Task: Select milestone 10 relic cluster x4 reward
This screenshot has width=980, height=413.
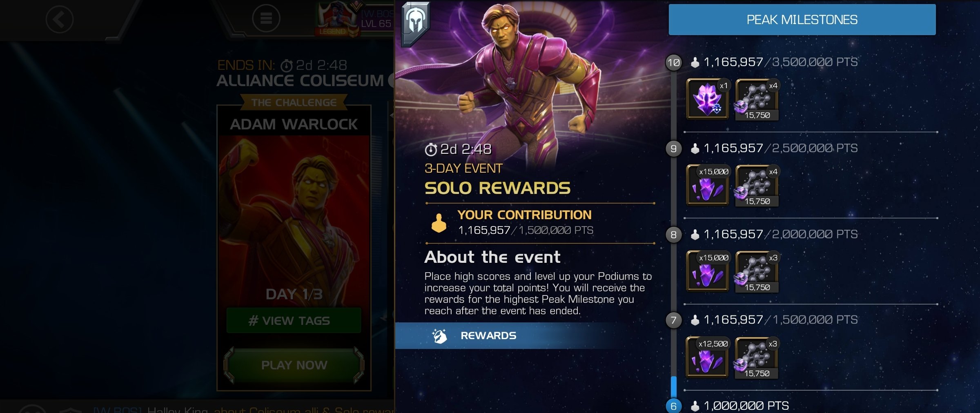Action: pos(757,99)
